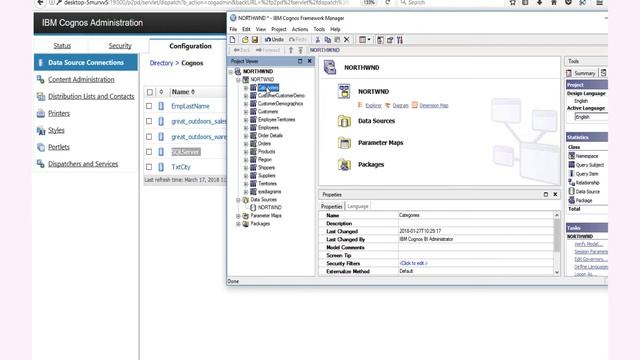The width and height of the screenshot is (640, 360).
Task: Click the Open project folder icon
Action: click(x=245, y=40)
